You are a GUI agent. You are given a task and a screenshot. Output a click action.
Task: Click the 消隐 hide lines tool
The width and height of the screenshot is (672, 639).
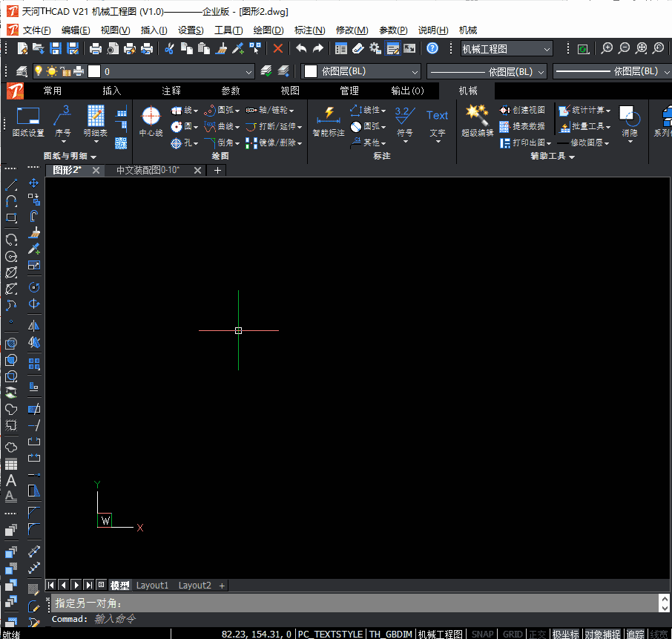pyautogui.click(x=630, y=122)
